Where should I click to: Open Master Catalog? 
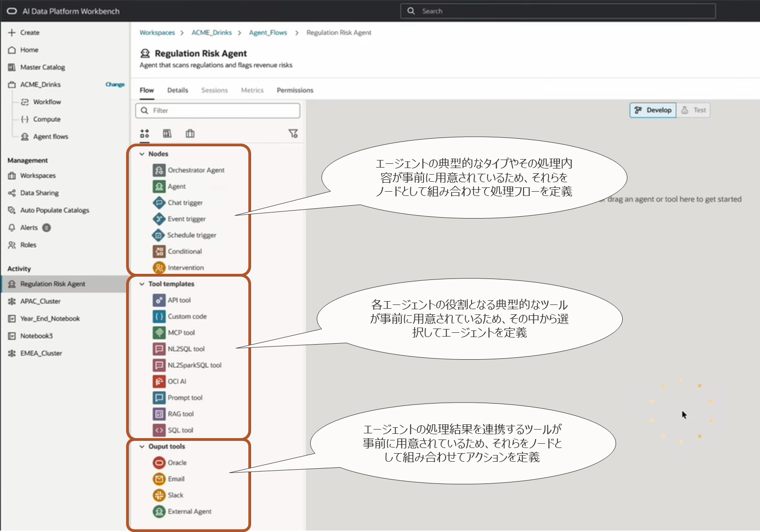[36, 68]
